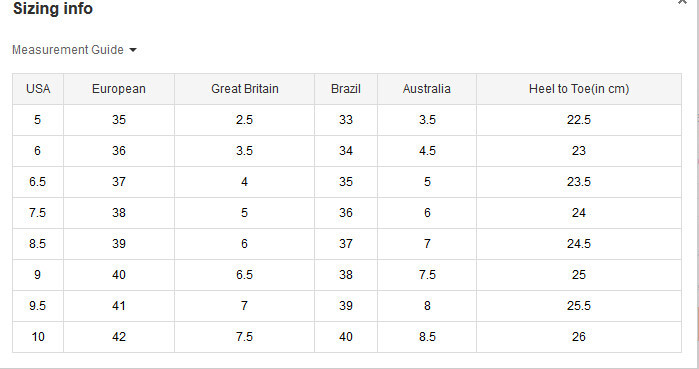Select Brazil size 36 cell
This screenshot has height=369, width=699.
tap(346, 213)
